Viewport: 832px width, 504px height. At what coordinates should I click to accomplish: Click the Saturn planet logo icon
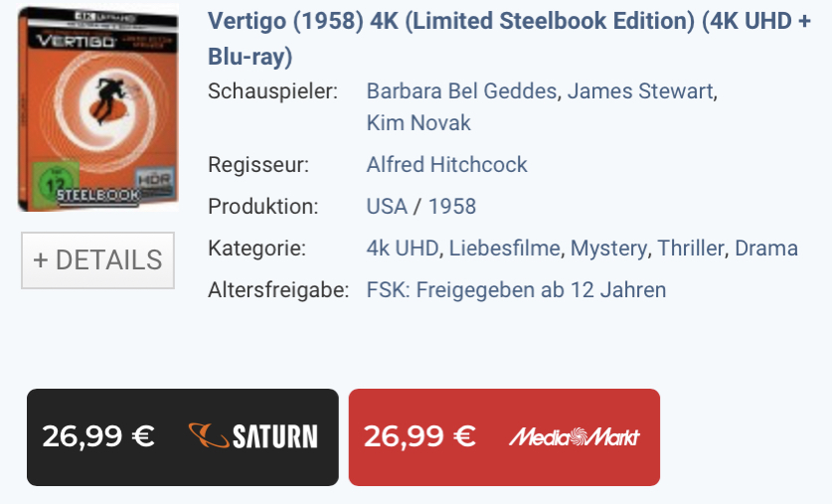[x=209, y=435]
